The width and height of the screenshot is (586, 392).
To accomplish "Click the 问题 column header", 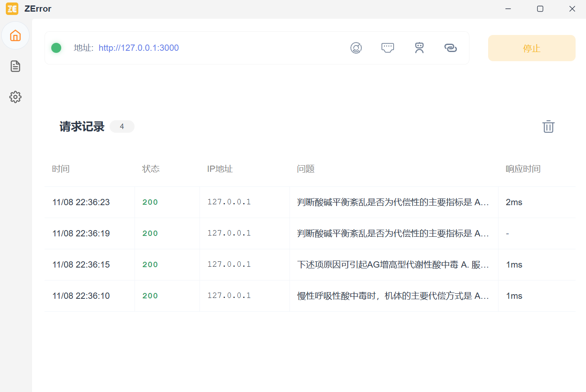I will [x=306, y=169].
